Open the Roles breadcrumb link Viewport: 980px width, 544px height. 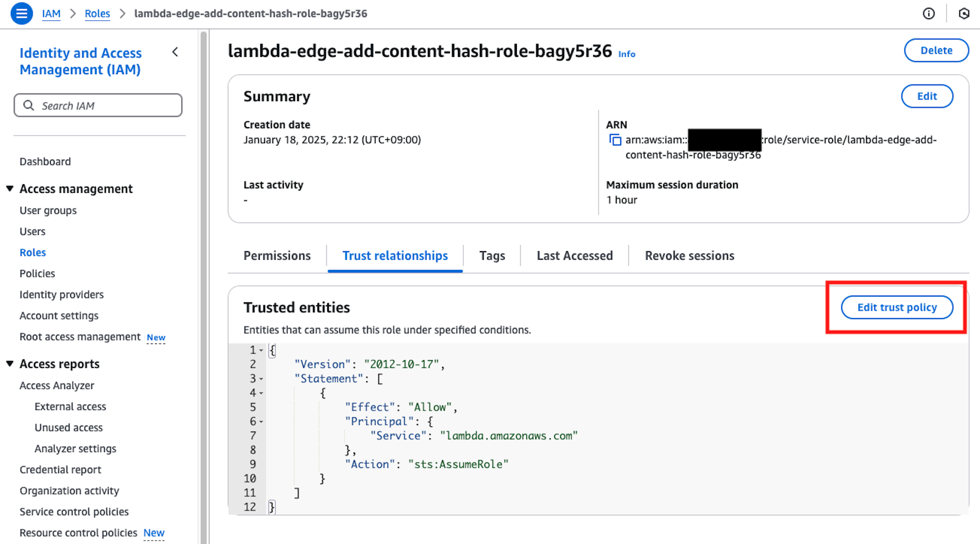pos(97,13)
